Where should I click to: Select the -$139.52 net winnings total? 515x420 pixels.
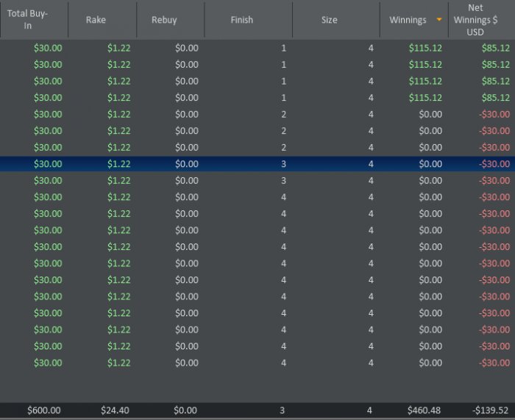pos(490,410)
